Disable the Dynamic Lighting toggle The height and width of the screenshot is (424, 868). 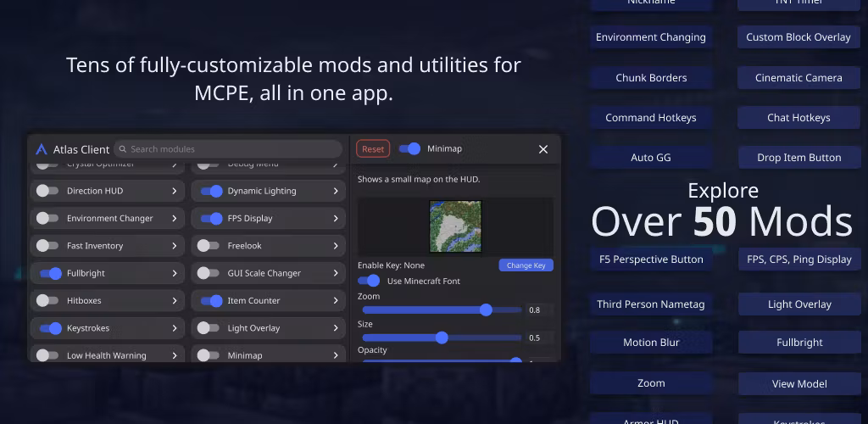point(211,191)
